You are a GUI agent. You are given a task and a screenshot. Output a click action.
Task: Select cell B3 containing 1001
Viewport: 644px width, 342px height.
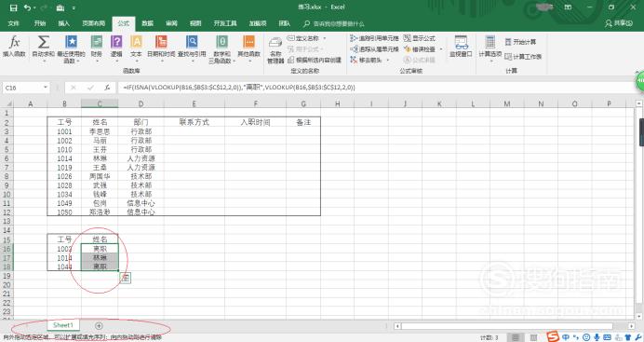coord(64,132)
